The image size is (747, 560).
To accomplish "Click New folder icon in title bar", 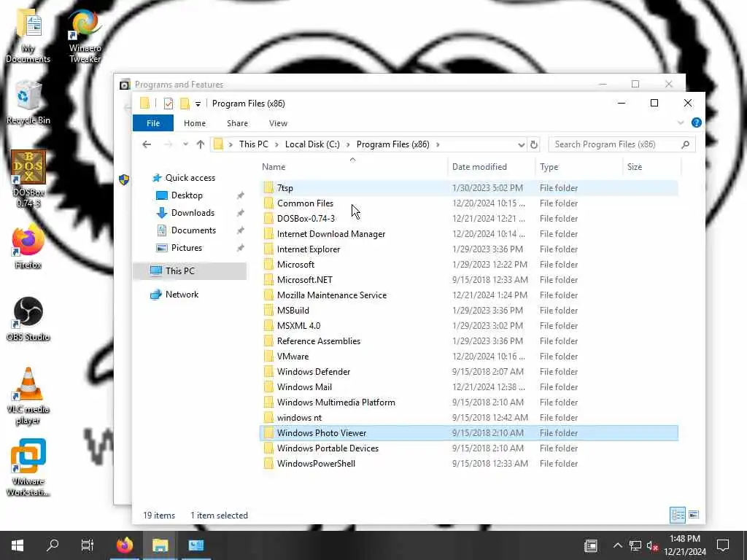I will (x=185, y=104).
